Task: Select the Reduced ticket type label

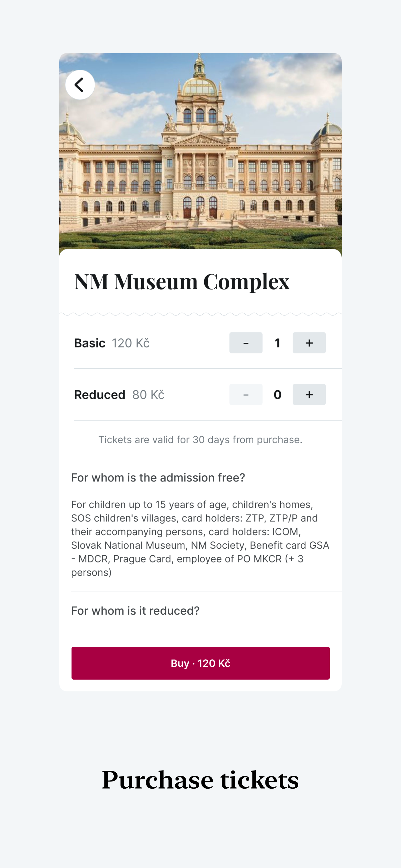Action: click(100, 395)
